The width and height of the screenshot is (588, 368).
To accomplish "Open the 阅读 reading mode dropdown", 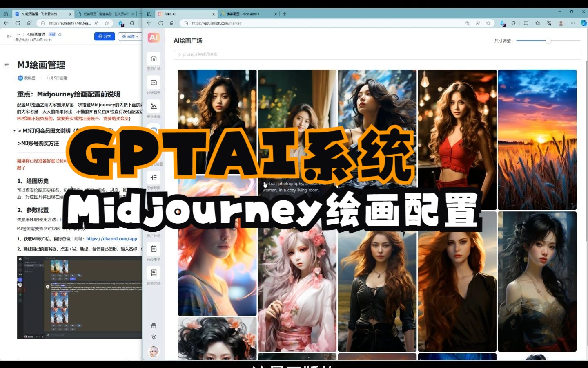I will (x=130, y=36).
